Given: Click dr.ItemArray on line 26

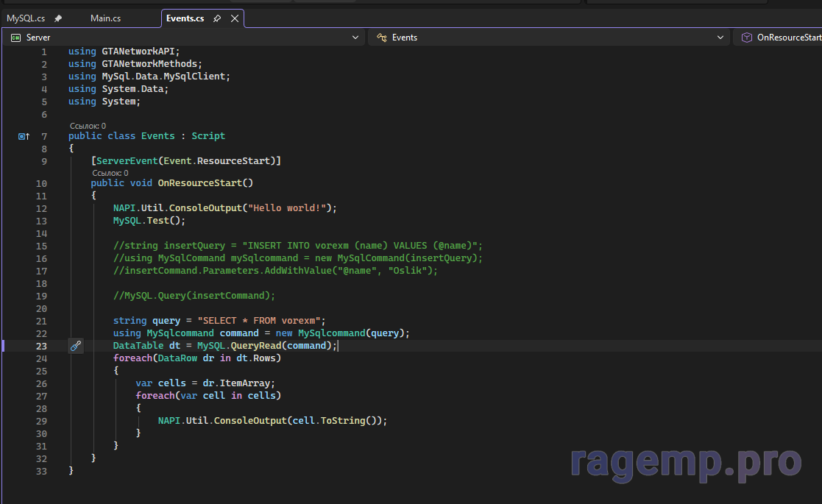Looking at the screenshot, I should [236, 383].
